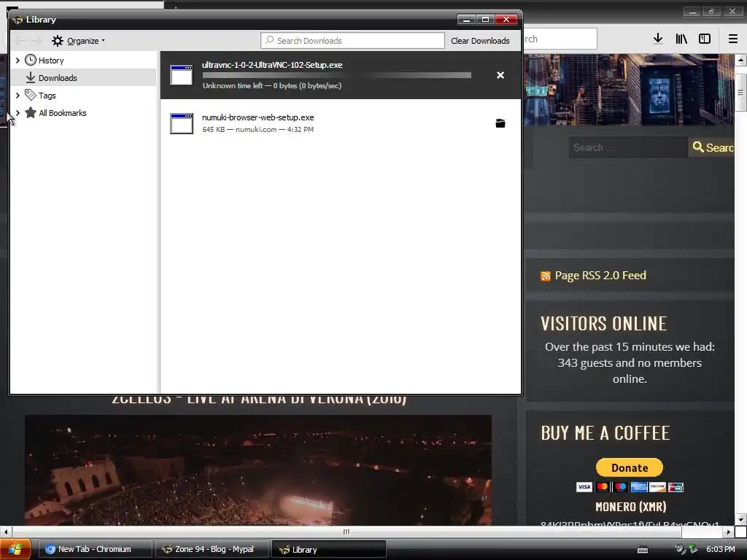Click the horizontal scrollbar left arrow
The height and width of the screenshot is (560, 747).
tap(6, 532)
